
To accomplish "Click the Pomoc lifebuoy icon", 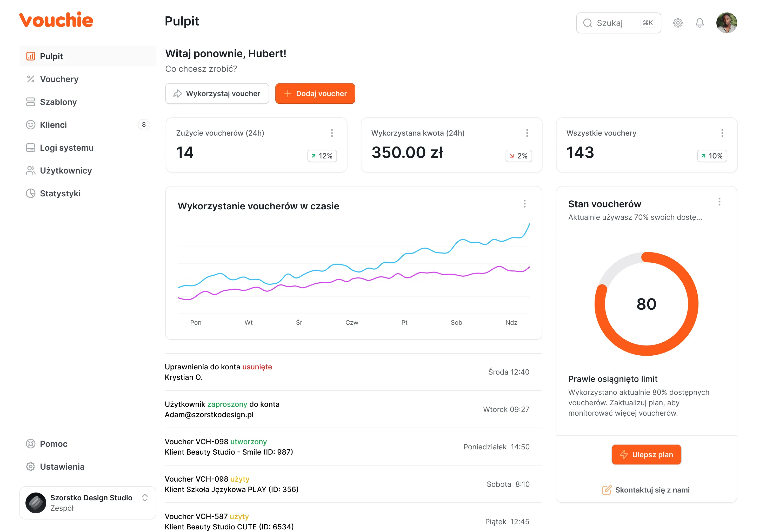I will tap(30, 444).
